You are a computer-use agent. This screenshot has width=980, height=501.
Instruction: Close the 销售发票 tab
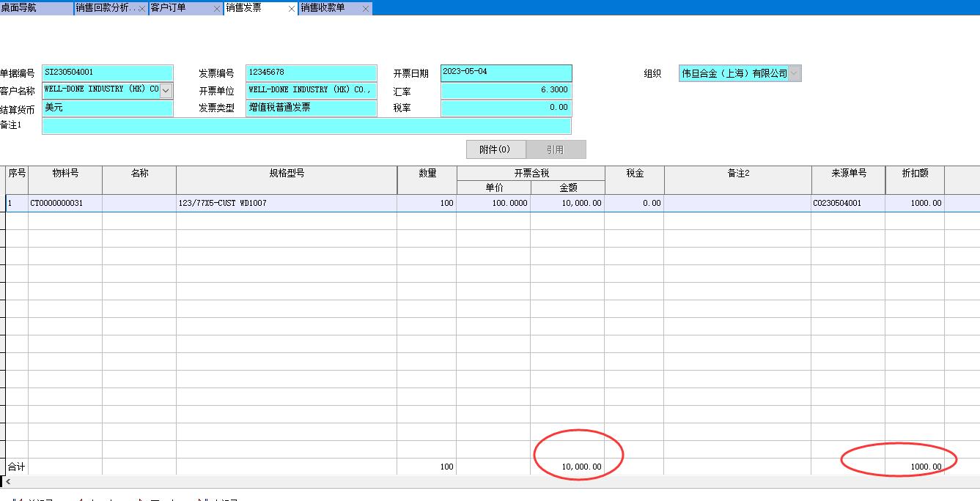(291, 9)
